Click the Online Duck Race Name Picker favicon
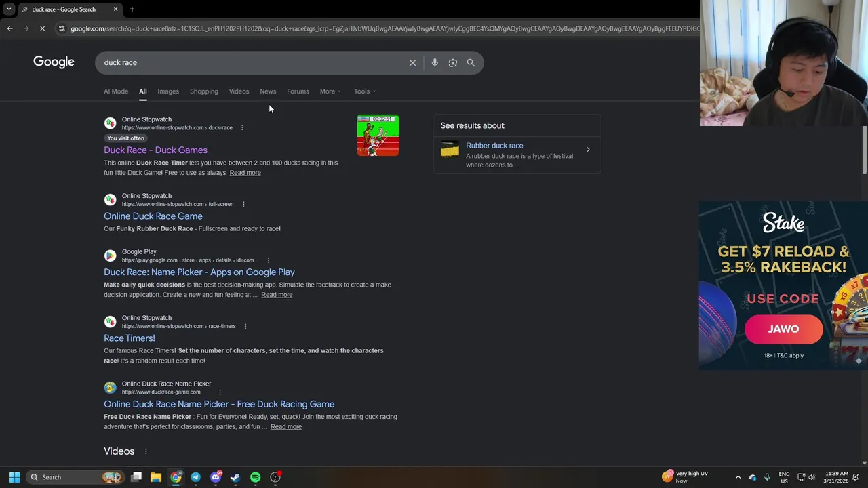The height and width of the screenshot is (488, 868). [x=110, y=388]
